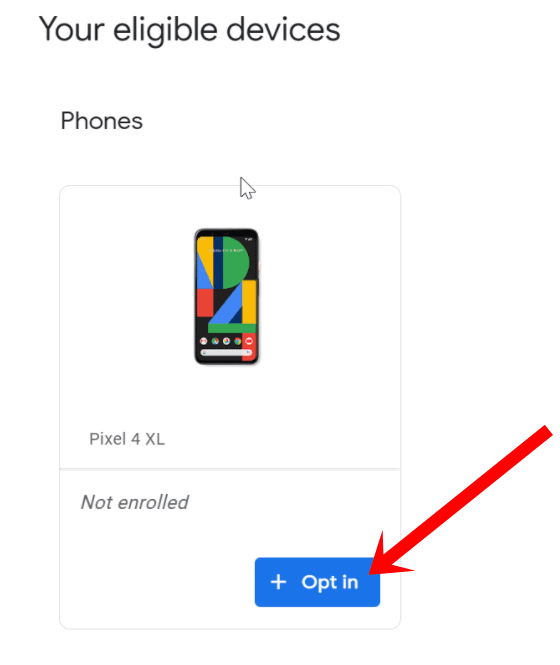Click the Phones section heading
Viewport: 560px width, 665px height.
pyautogui.click(x=102, y=121)
